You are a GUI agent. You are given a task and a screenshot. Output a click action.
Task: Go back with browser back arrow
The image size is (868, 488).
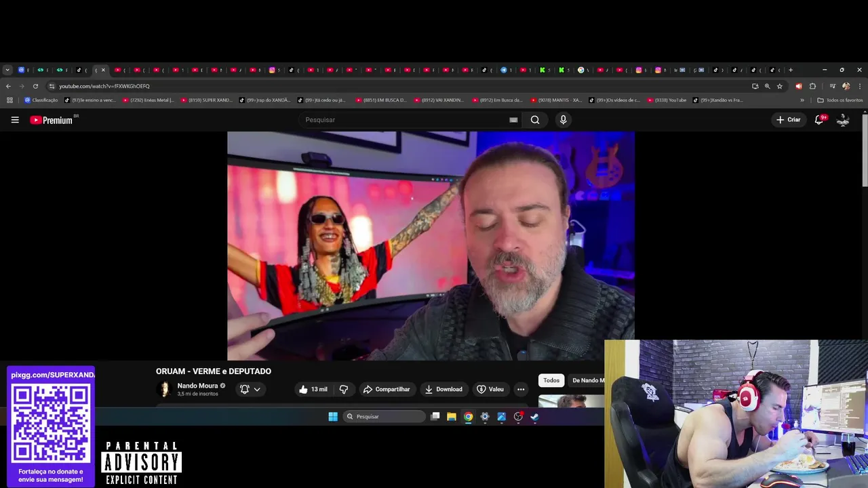click(x=8, y=86)
